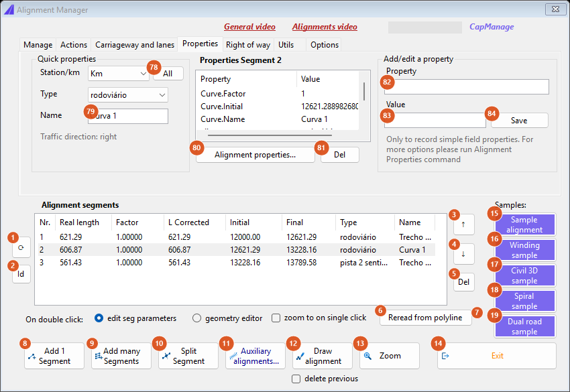Click the CapManage link
570x392 pixels.
[x=492, y=27]
